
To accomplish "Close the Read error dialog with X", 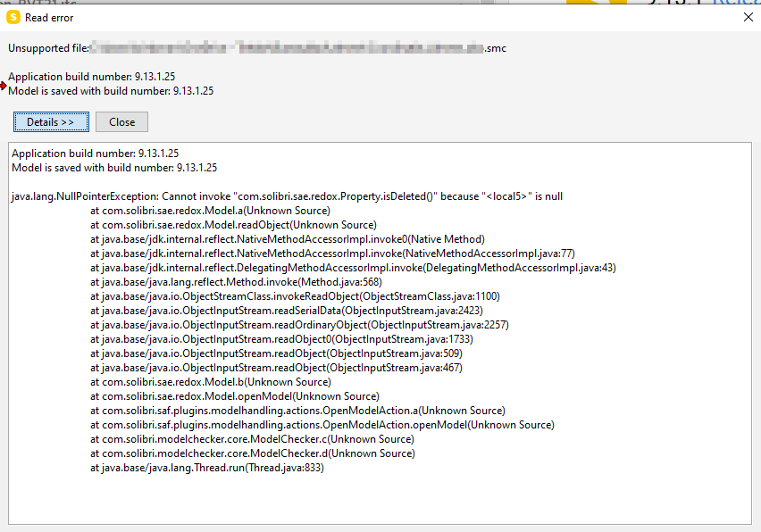I will (x=748, y=18).
